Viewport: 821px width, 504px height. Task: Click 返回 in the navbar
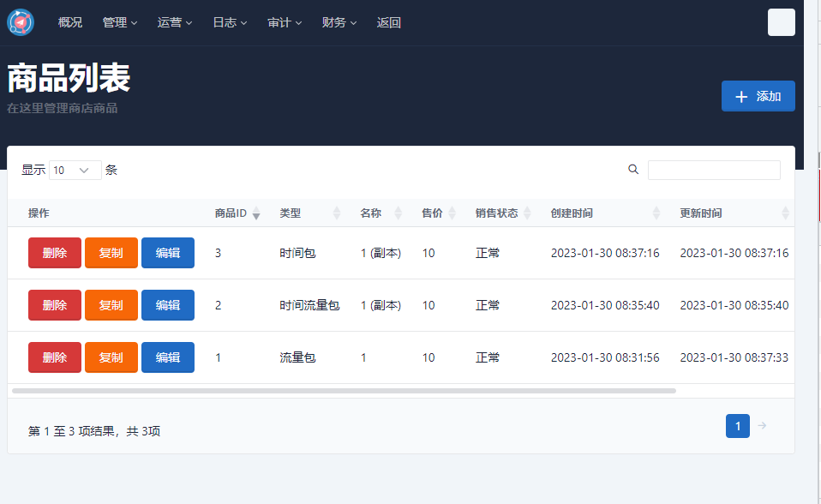[x=388, y=22]
